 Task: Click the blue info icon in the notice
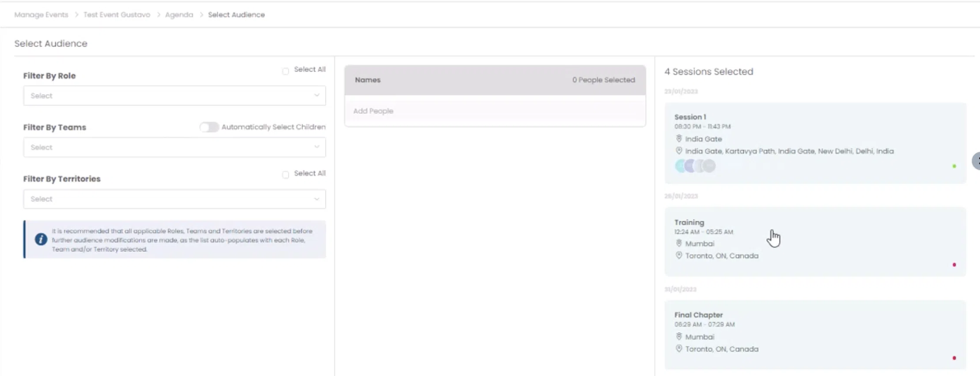coord(41,239)
